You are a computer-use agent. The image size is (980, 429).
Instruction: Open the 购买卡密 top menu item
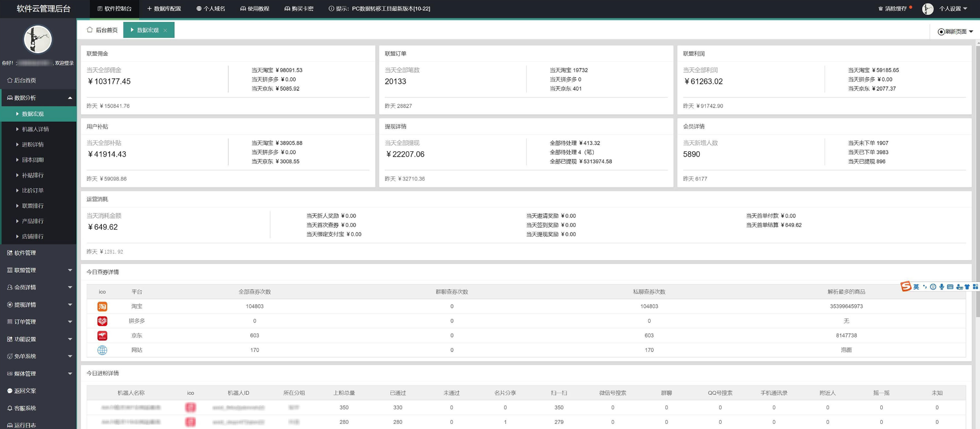299,9
